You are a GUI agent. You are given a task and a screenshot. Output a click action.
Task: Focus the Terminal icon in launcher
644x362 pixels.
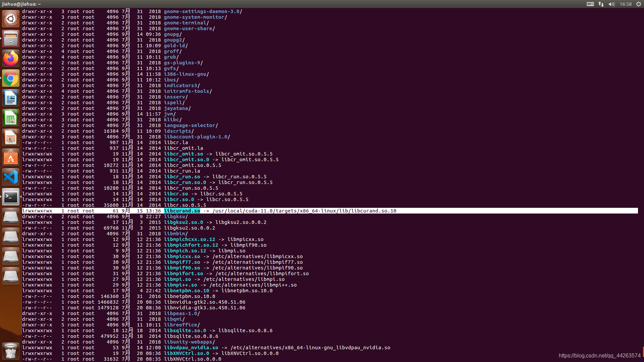(x=11, y=197)
